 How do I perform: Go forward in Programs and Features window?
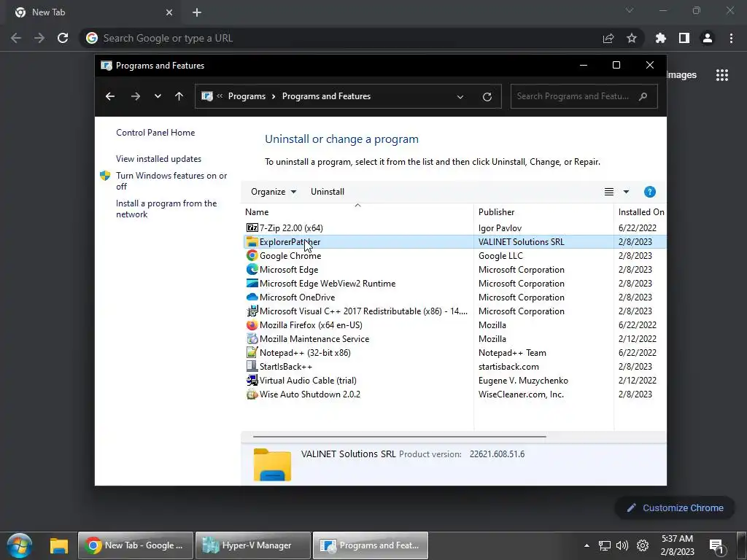point(136,96)
